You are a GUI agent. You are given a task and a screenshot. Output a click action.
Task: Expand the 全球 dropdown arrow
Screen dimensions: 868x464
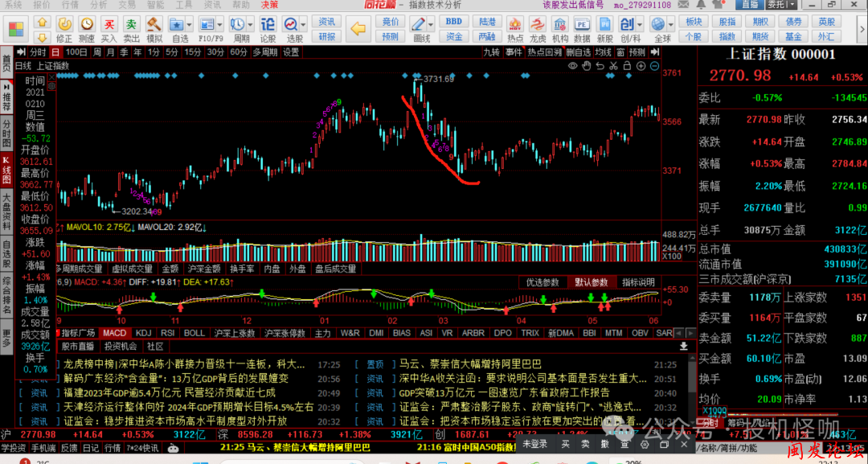671,25
